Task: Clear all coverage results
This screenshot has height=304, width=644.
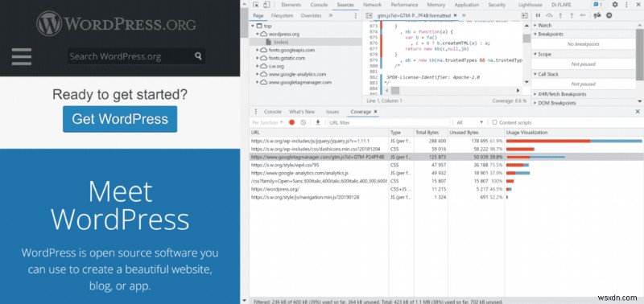Action: [303, 122]
